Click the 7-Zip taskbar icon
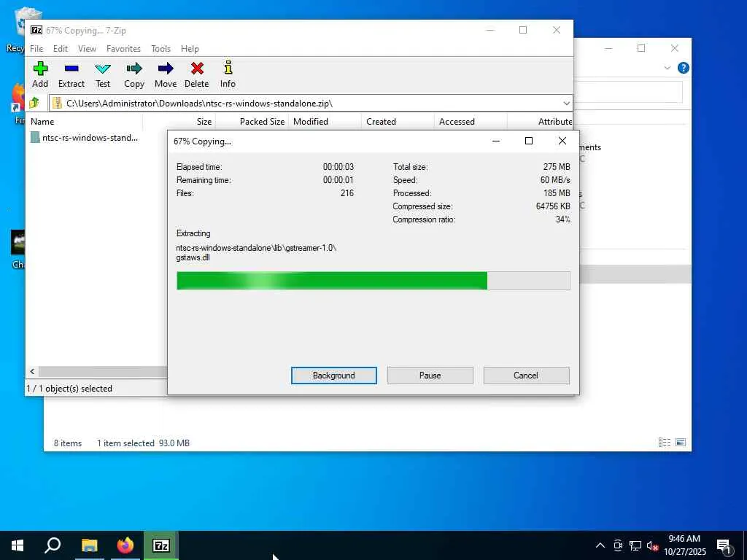The width and height of the screenshot is (747, 560). pos(161,545)
